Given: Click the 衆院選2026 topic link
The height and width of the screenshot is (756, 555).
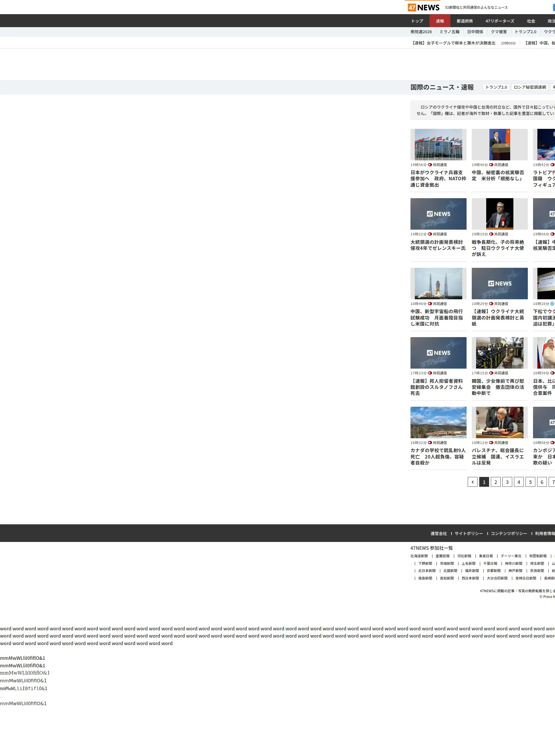Looking at the screenshot, I should pos(421,32).
